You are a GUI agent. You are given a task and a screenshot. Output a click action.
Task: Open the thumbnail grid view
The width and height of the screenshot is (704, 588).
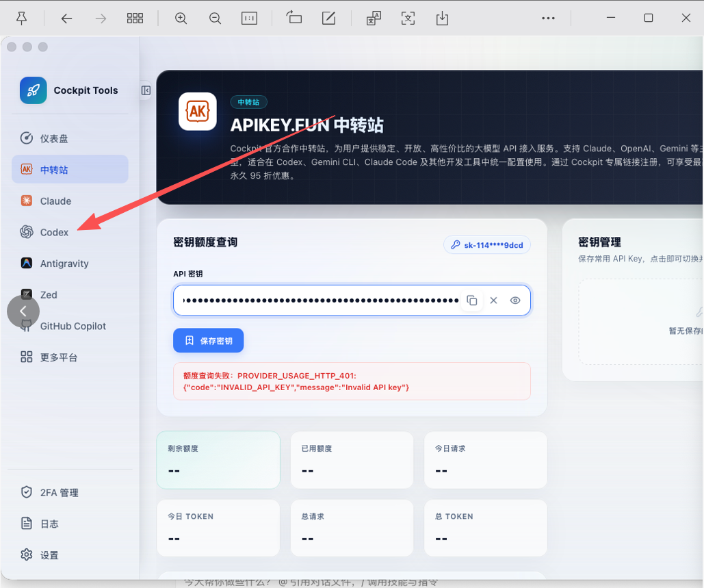(135, 18)
